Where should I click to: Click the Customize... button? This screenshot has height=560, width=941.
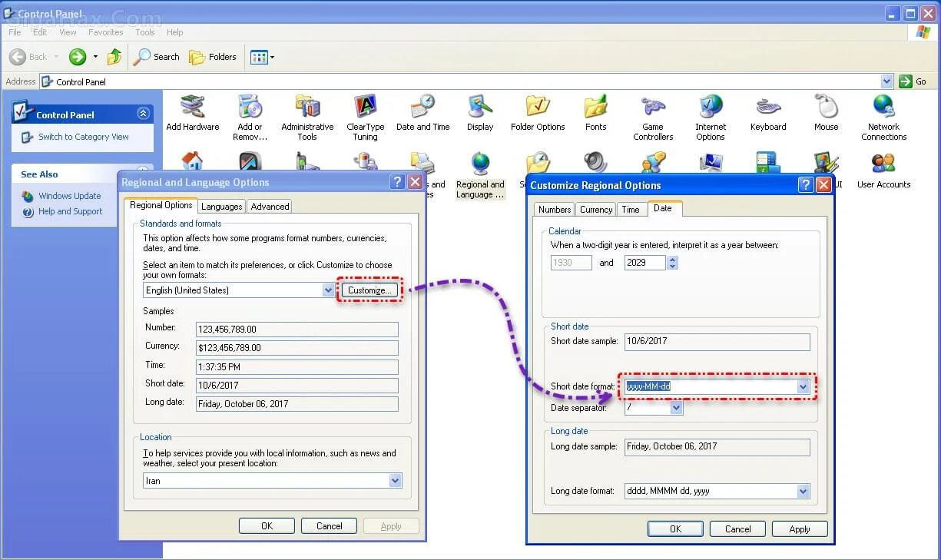[x=369, y=290]
